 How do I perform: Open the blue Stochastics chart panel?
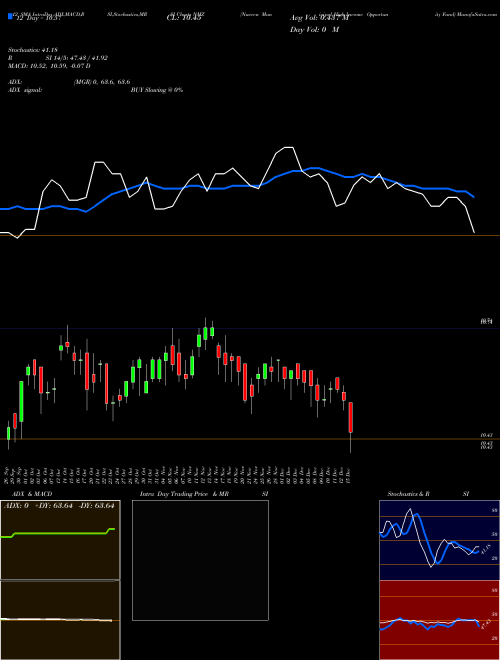pyautogui.click(x=439, y=540)
